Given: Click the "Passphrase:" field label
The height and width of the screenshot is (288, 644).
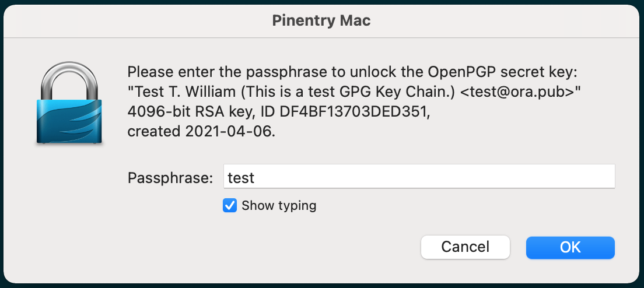Looking at the screenshot, I should (170, 177).
